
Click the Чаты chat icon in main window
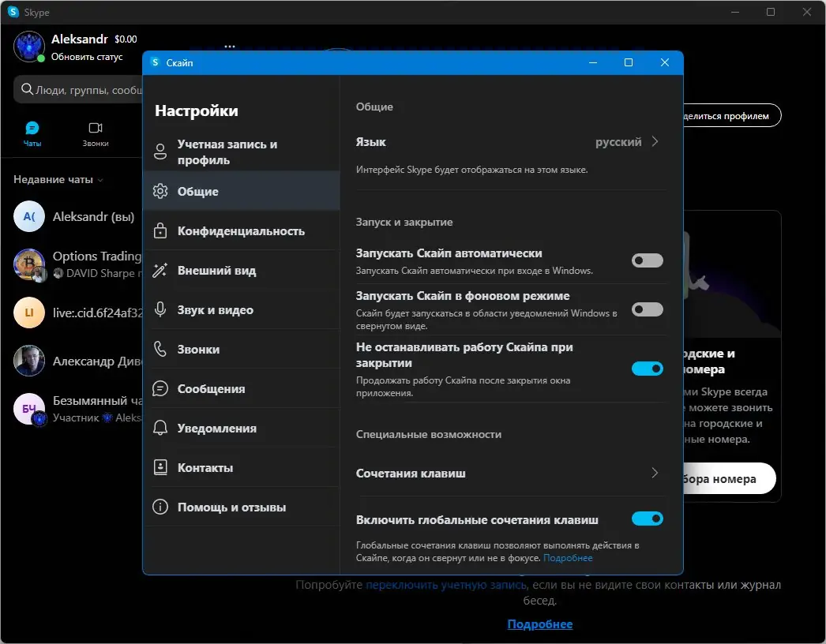pyautogui.click(x=32, y=128)
